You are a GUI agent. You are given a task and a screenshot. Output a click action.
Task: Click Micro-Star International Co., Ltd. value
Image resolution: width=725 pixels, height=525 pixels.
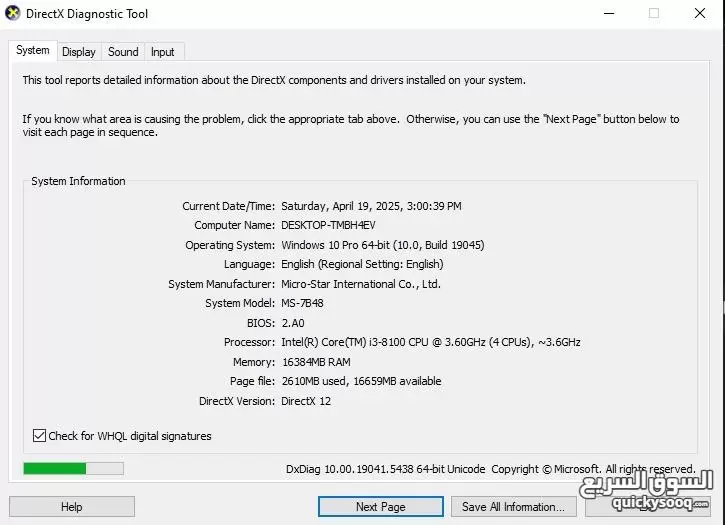pos(361,284)
